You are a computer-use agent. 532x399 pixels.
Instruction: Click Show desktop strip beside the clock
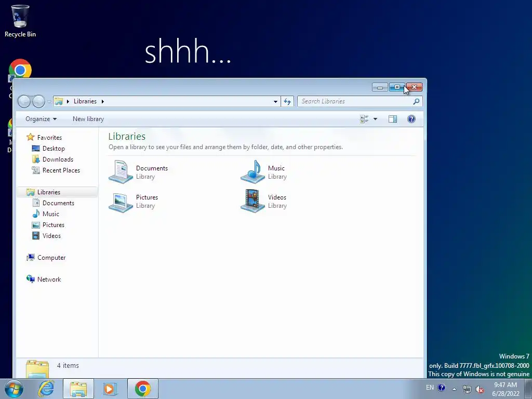(x=528, y=389)
